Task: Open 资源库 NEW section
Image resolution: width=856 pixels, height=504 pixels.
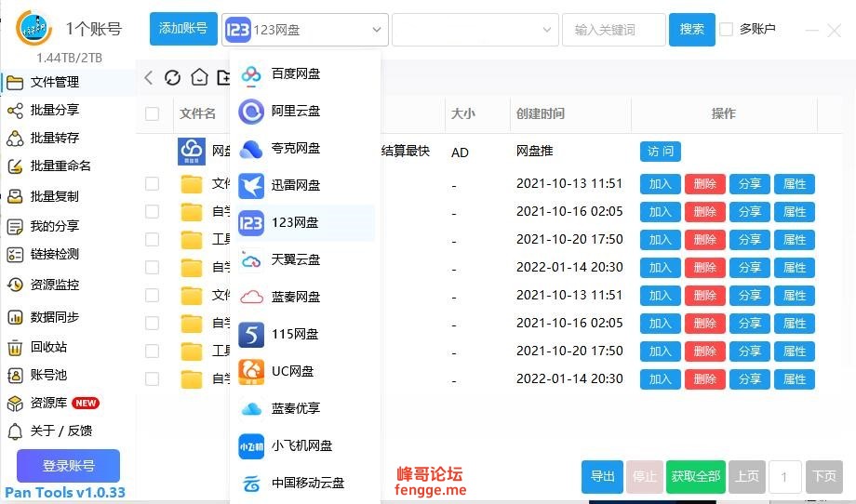Action: [54, 403]
